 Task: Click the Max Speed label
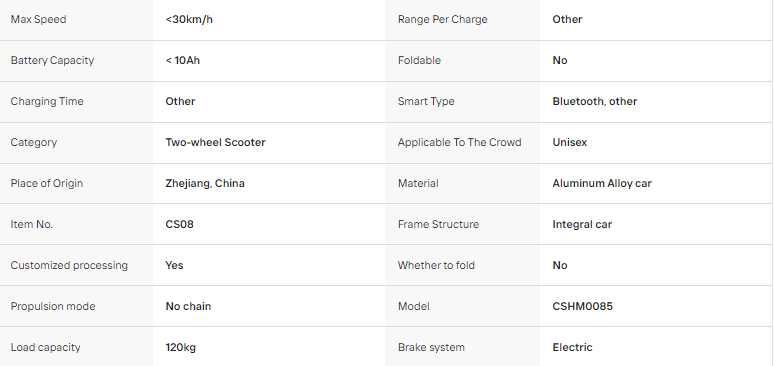(38, 19)
